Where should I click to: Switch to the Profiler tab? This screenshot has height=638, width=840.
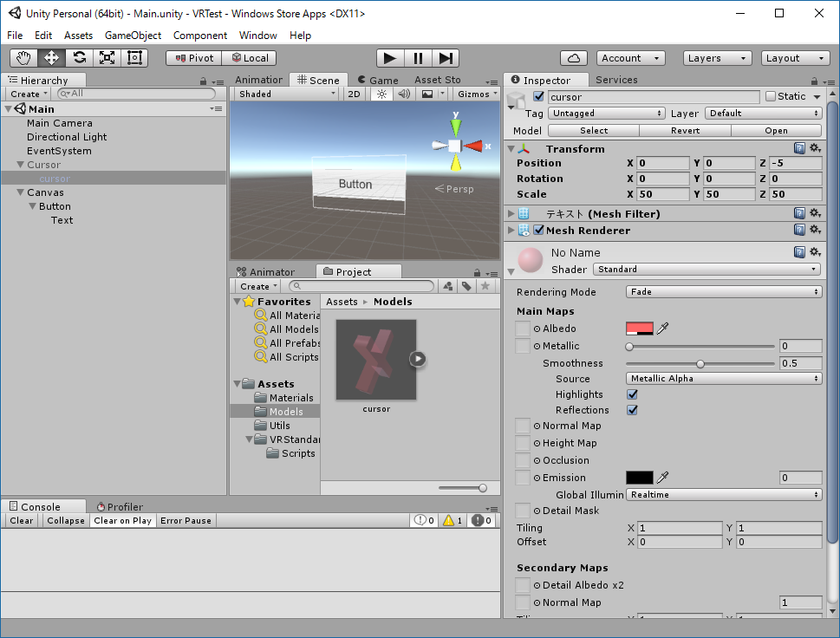[120, 506]
